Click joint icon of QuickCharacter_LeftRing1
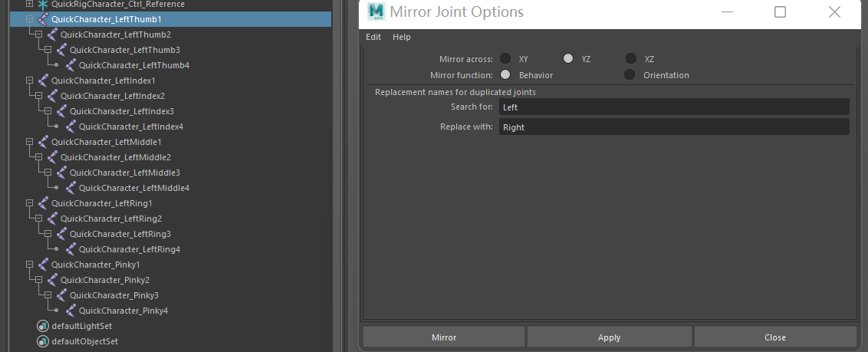 click(43, 203)
